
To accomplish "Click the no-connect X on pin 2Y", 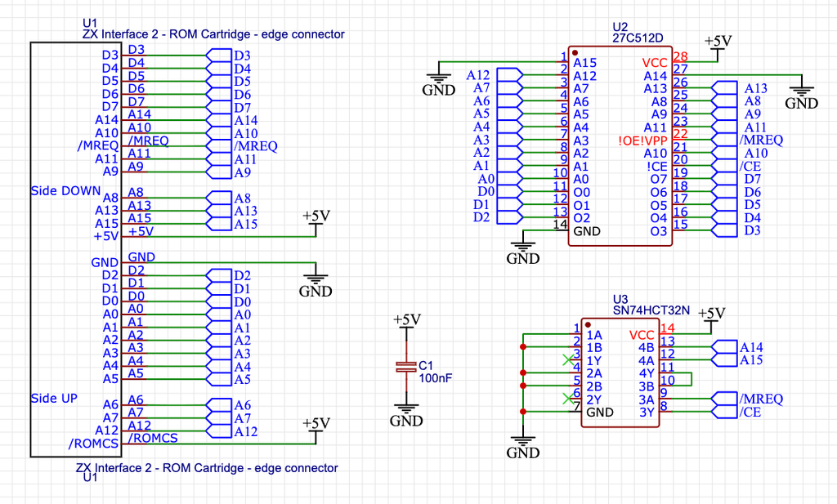I will tap(569, 399).
